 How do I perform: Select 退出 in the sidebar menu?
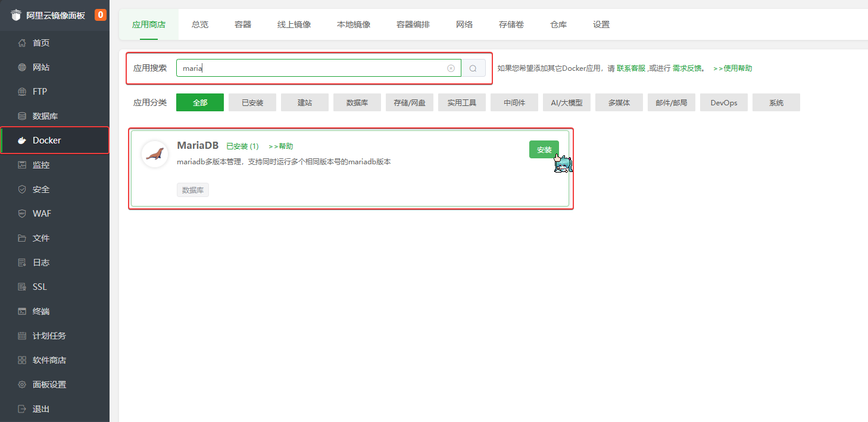click(x=55, y=409)
